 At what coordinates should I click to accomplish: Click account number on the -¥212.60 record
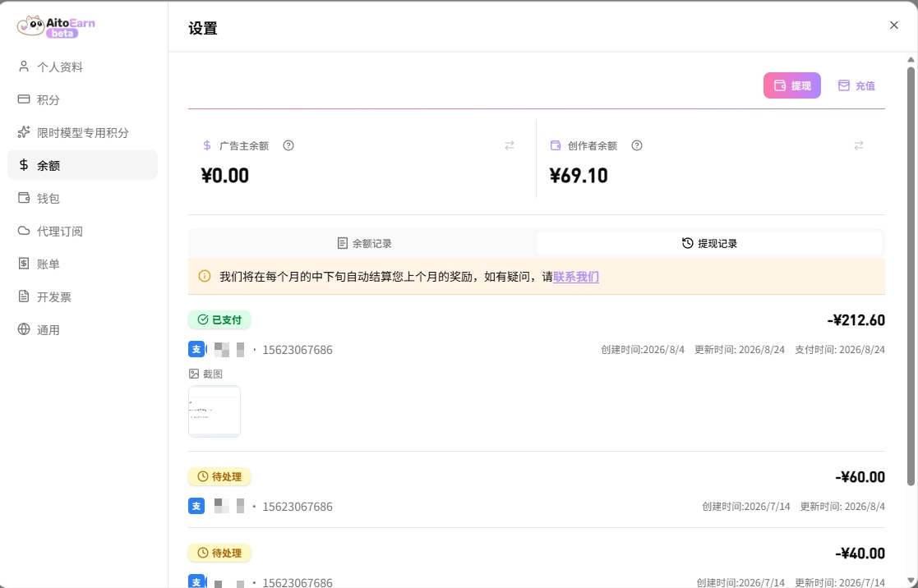click(298, 350)
